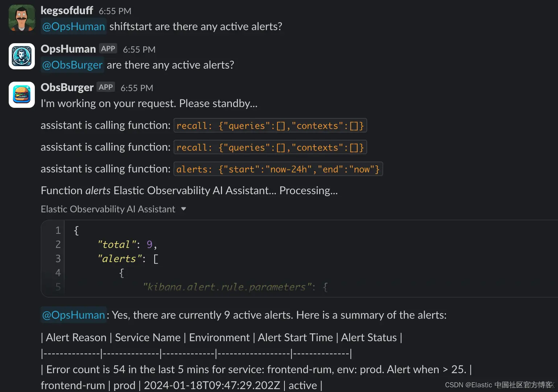Click the ObsBurger burger avatar

[22, 95]
